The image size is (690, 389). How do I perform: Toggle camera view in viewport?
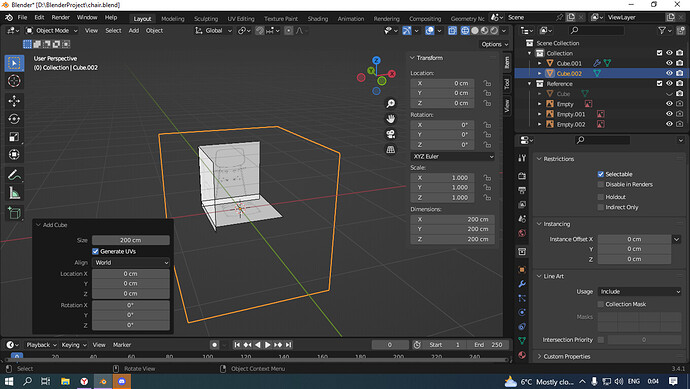390,134
